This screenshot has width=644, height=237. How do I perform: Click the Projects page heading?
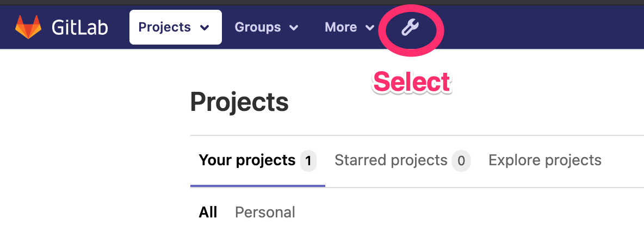point(239,102)
